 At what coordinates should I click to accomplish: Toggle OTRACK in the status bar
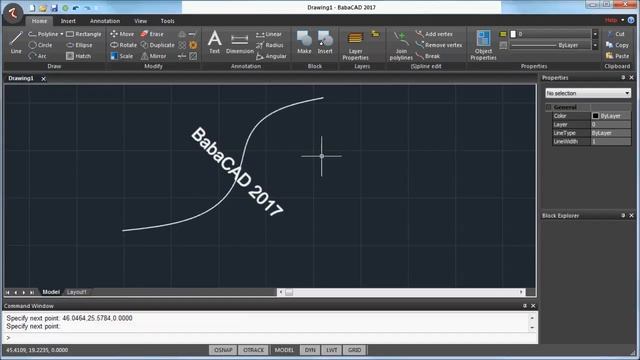point(253,350)
